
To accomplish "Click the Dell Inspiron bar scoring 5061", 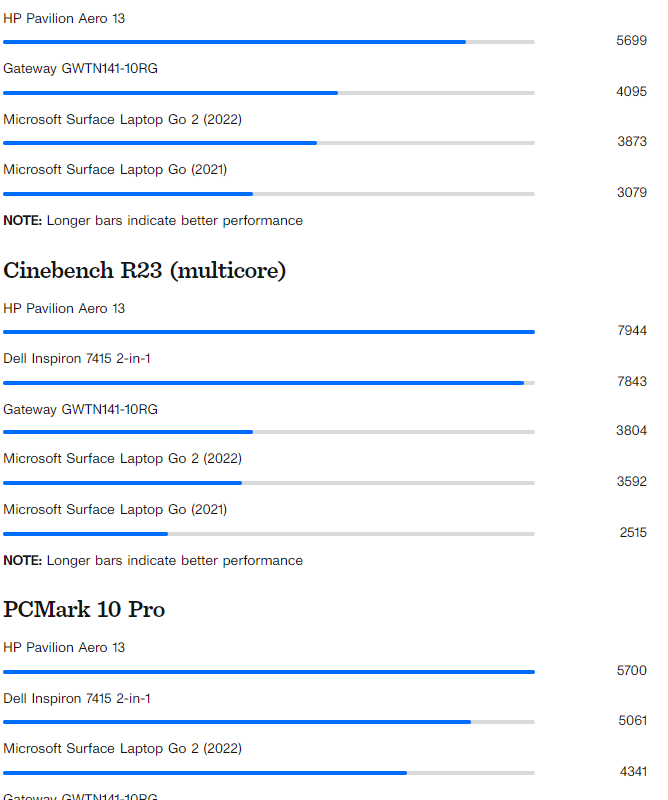I will pyautogui.click(x=236, y=722).
